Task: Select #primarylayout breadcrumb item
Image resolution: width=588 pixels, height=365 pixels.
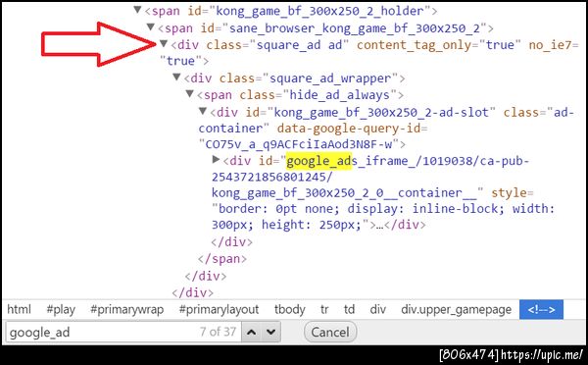Action: pyautogui.click(x=219, y=309)
